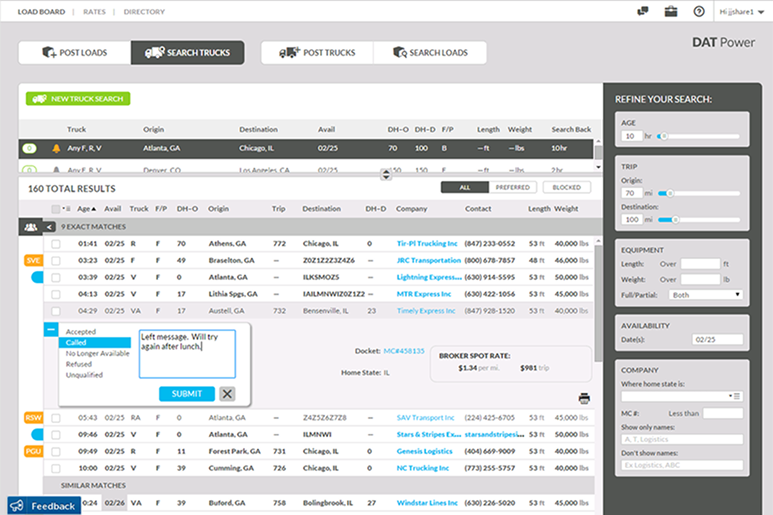Screen dimensions: 773x515
Task: Select Unqualified status option
Action: coord(84,376)
